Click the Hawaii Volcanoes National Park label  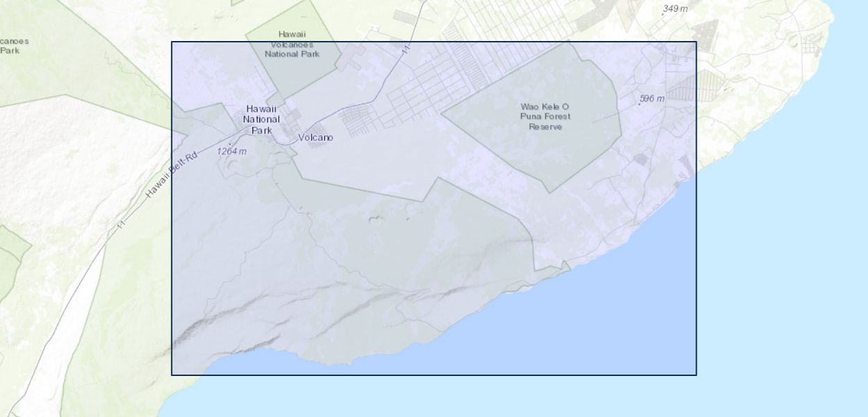[x=292, y=44]
